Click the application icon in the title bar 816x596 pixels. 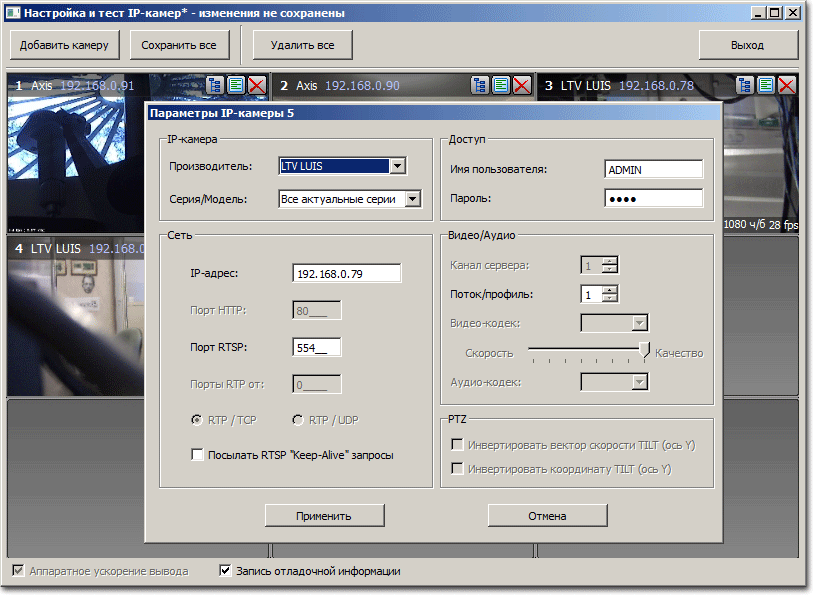point(14,13)
